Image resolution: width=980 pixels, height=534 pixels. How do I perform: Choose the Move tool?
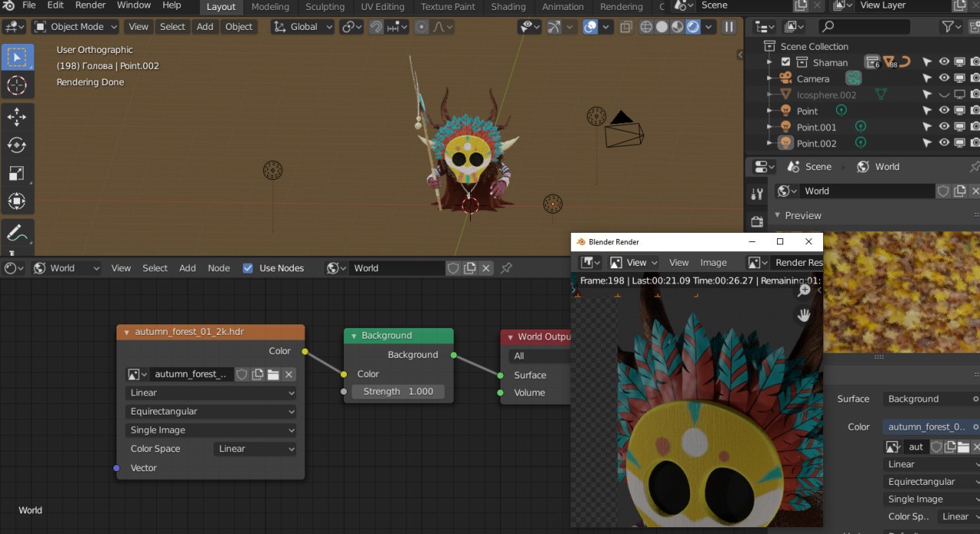click(17, 116)
